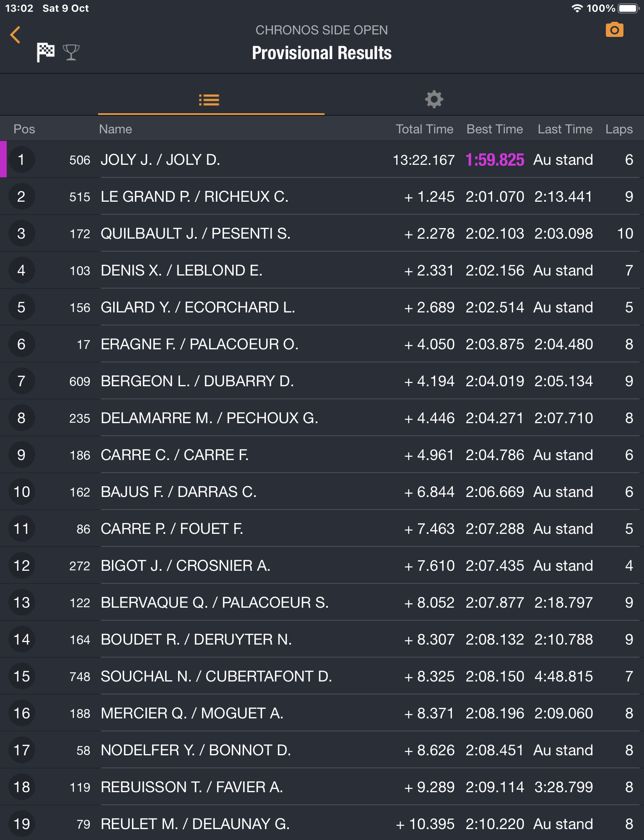Viewport: 644px width, 840px height.
Task: Open QUILBAULT J. / PESENTI S. entry
Action: [195, 234]
